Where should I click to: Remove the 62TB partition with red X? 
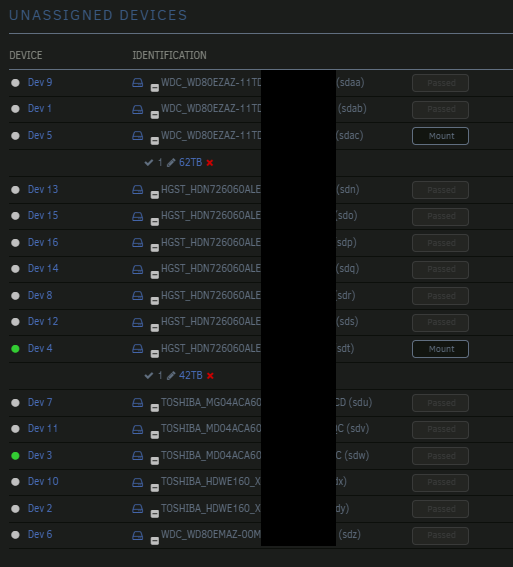point(210,163)
